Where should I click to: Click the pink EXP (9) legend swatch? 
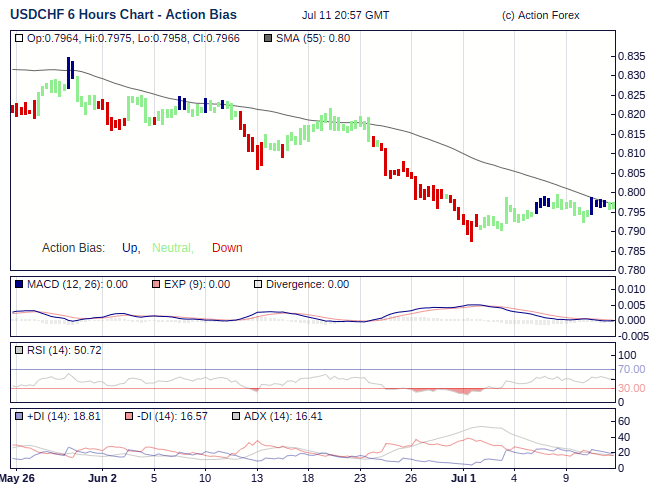point(156,284)
